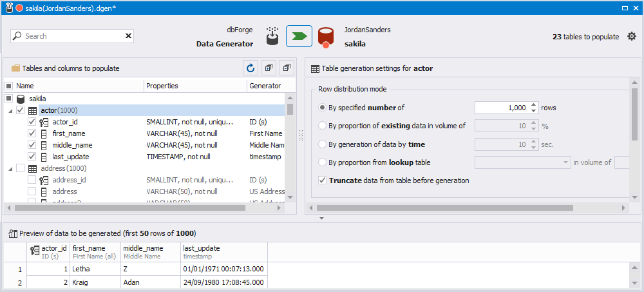This screenshot has width=644, height=292.
Task: Increase the number of rows with up arrow
Action: coord(533,105)
